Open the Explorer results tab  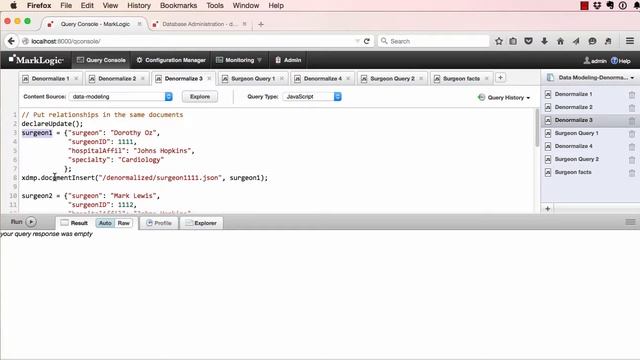pyautogui.click(x=201, y=223)
